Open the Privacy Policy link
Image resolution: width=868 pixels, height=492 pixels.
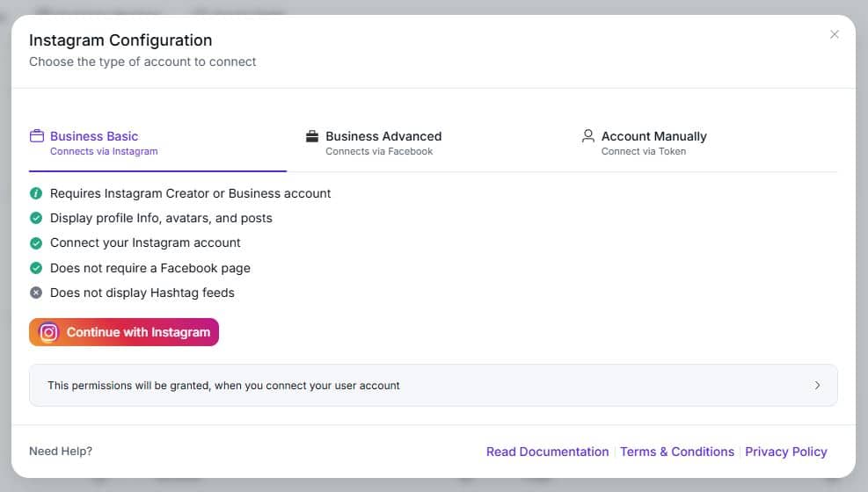click(786, 452)
